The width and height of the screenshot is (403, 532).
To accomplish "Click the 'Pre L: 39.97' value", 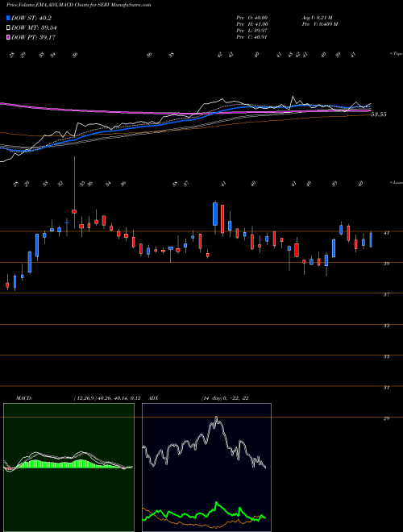I will (x=252, y=31).
